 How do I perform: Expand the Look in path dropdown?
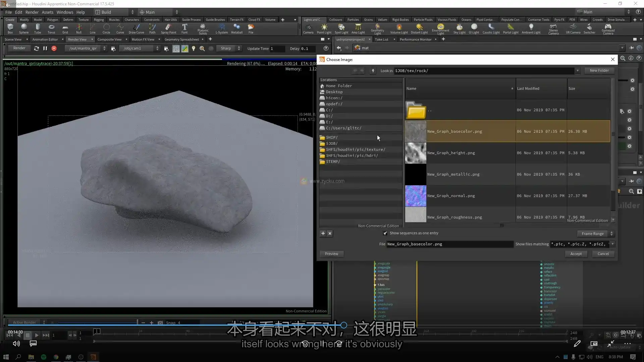coord(578,71)
